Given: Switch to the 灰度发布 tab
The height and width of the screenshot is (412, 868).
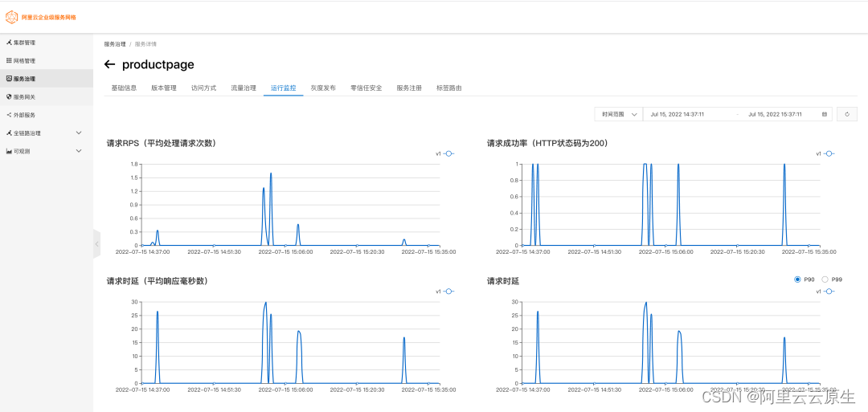Looking at the screenshot, I should click(x=323, y=88).
